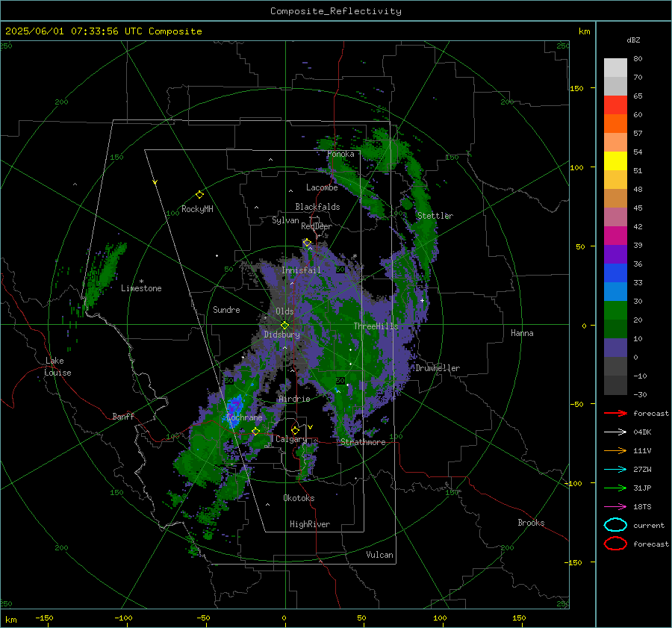Click the Airdrie city label

(294, 399)
